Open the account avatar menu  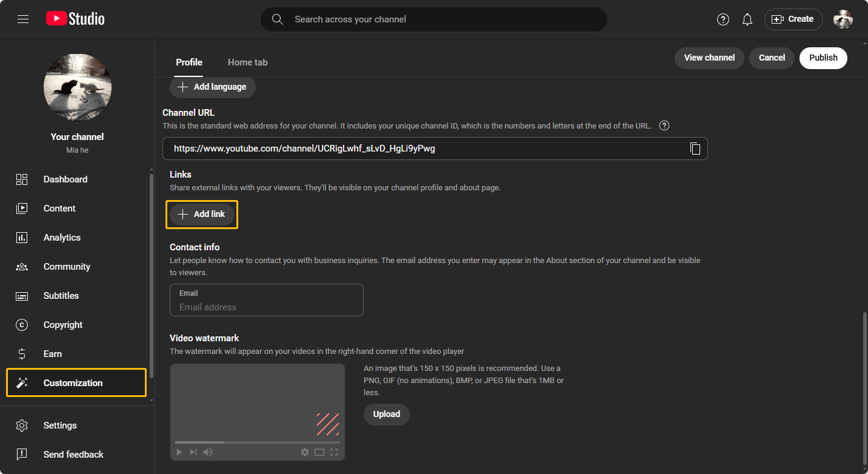pos(843,19)
